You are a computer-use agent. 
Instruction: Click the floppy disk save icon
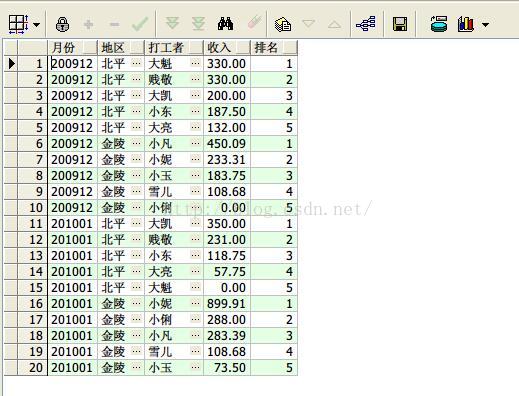tap(400, 24)
